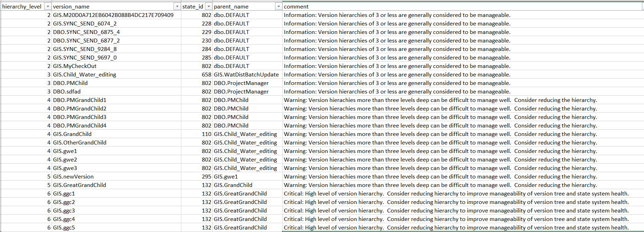This screenshot has width=644, height=232.
Task: Click the DBO.sdfad version cell
Action: (116, 91)
